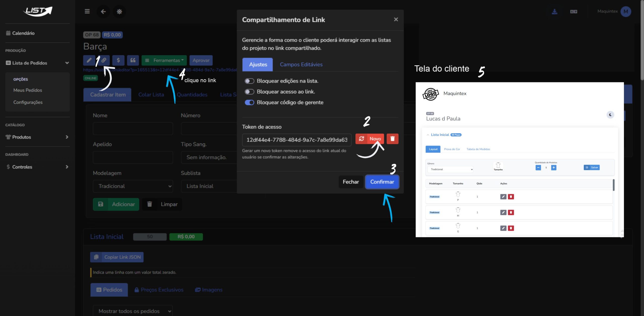Click the dollar sign price button
The image size is (644, 316).
(118, 60)
